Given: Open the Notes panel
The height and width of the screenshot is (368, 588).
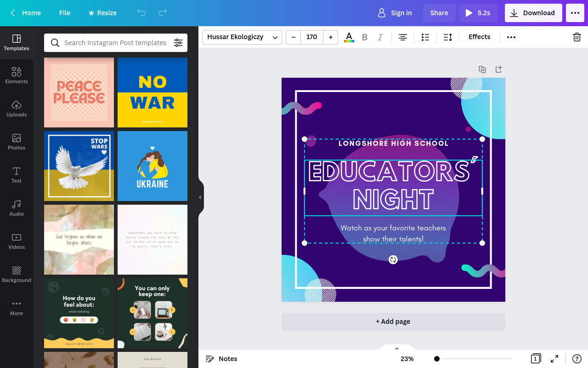Looking at the screenshot, I should tap(221, 359).
